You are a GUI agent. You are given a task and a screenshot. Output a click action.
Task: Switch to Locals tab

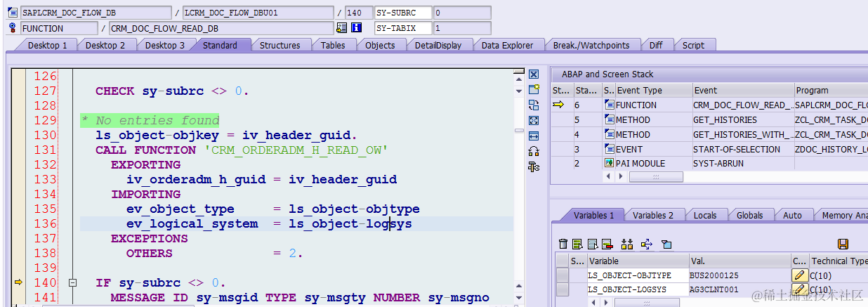point(706,215)
